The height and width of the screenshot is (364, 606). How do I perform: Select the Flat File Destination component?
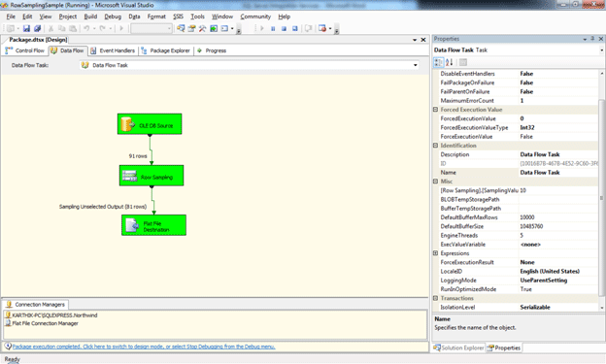[153, 225]
